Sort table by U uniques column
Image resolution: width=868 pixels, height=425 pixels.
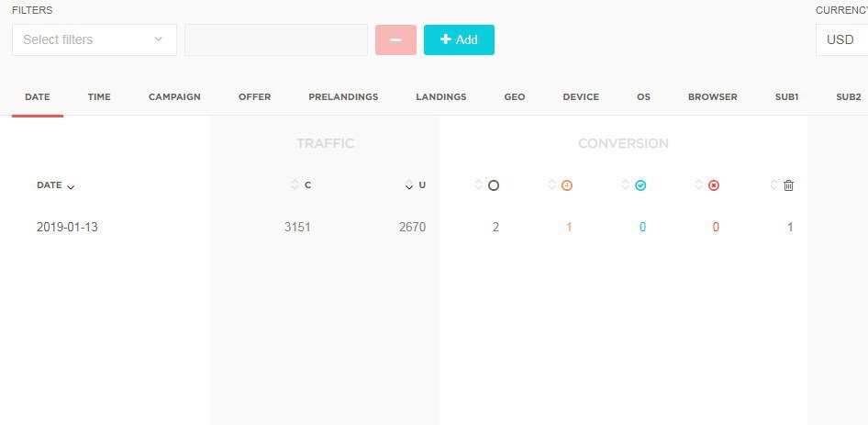[x=416, y=185]
